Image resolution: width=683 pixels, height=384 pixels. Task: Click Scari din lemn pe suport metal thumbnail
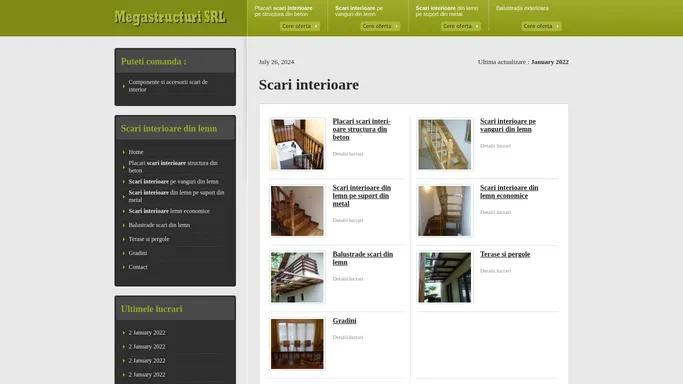(297, 211)
